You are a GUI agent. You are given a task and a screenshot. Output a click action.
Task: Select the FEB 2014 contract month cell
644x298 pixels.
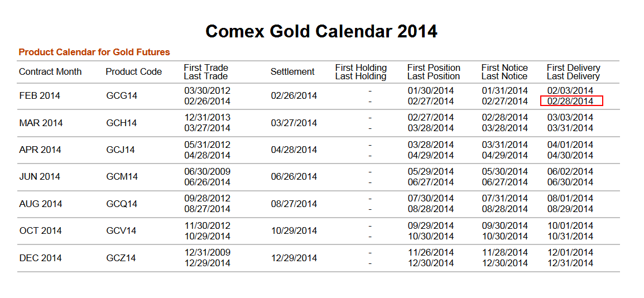point(40,96)
